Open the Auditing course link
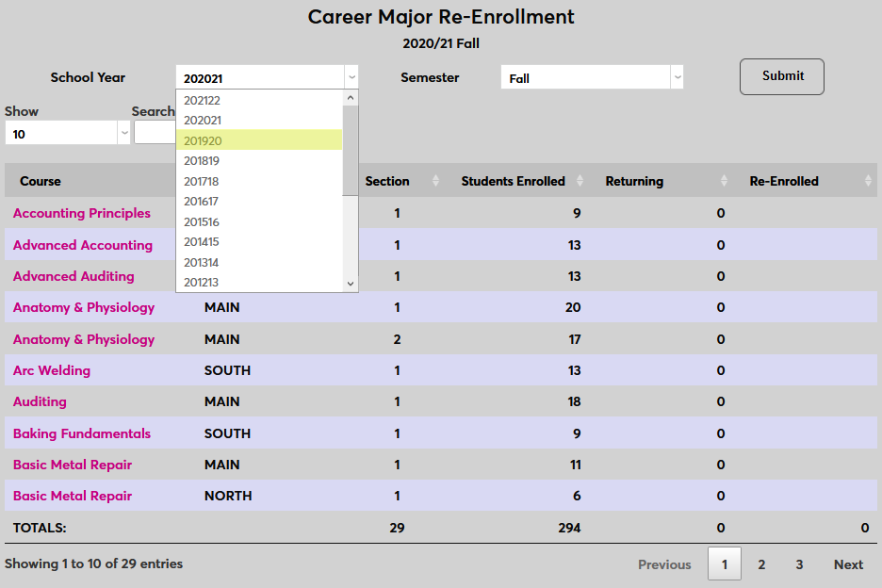Image resolution: width=882 pixels, height=588 pixels. tap(40, 401)
